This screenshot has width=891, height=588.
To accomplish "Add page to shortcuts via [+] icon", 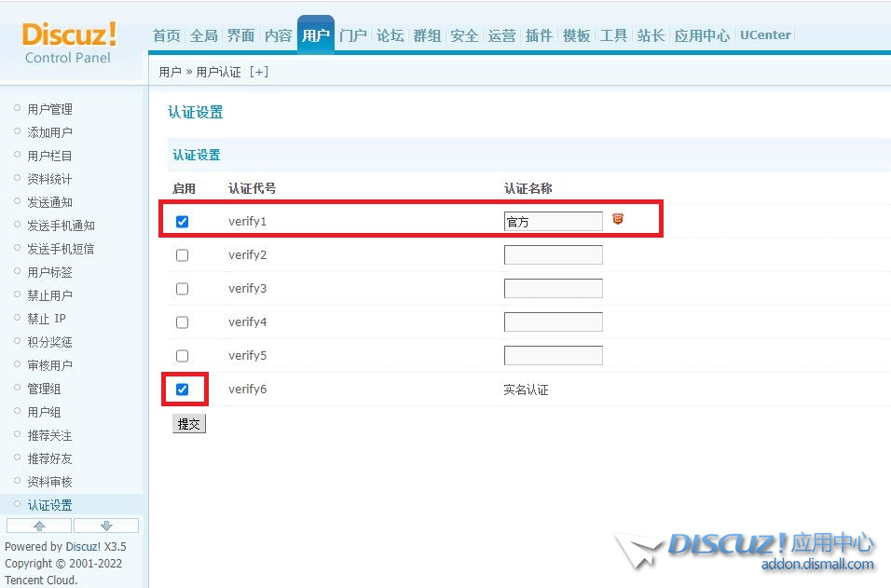I will 258,72.
